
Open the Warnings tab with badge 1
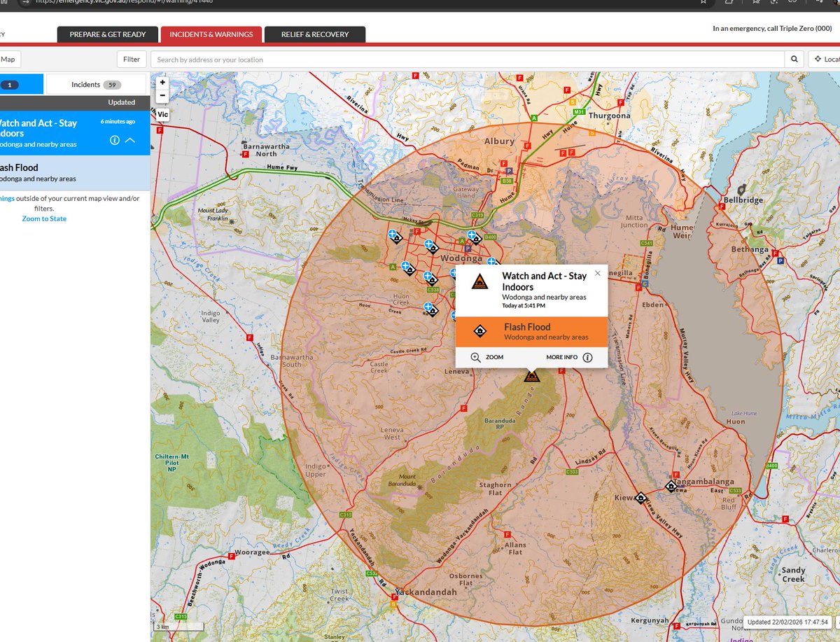pyautogui.click(x=21, y=85)
